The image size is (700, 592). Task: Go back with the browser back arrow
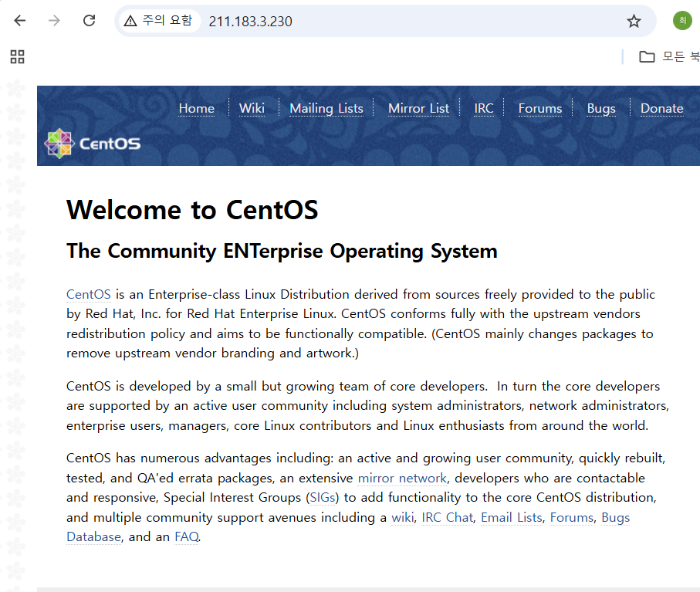click(20, 21)
